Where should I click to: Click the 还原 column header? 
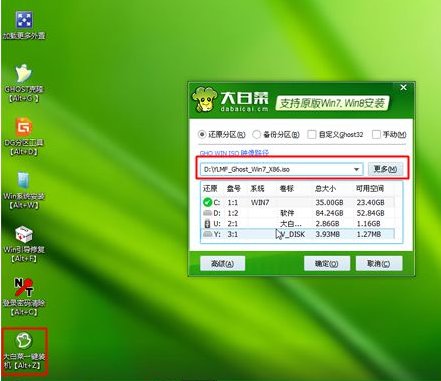pyautogui.click(x=210, y=188)
